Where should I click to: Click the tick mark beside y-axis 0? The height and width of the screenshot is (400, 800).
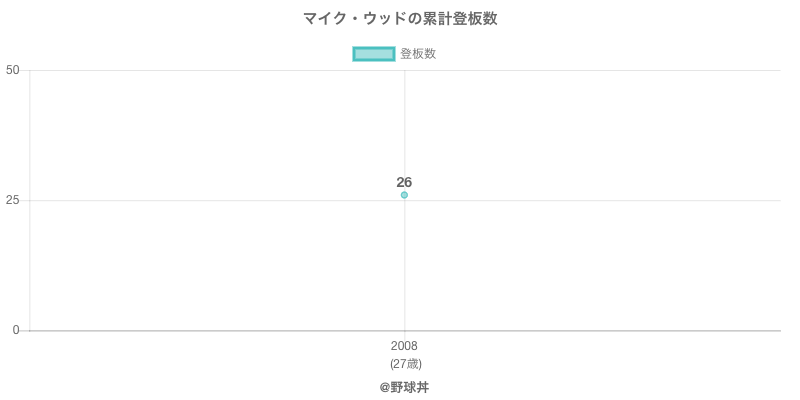[x=25, y=330]
